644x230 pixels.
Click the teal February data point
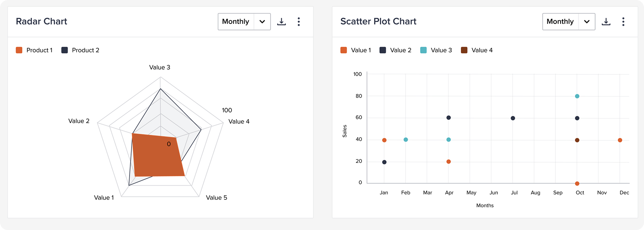coord(406,140)
